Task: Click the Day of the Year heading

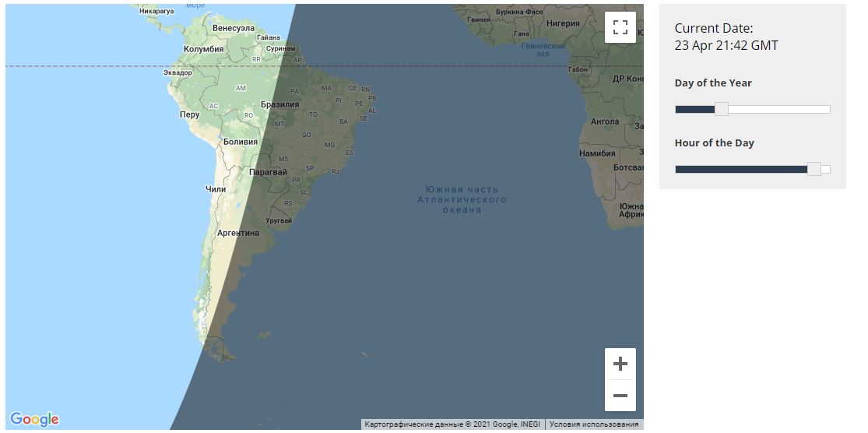Action: 713,83
